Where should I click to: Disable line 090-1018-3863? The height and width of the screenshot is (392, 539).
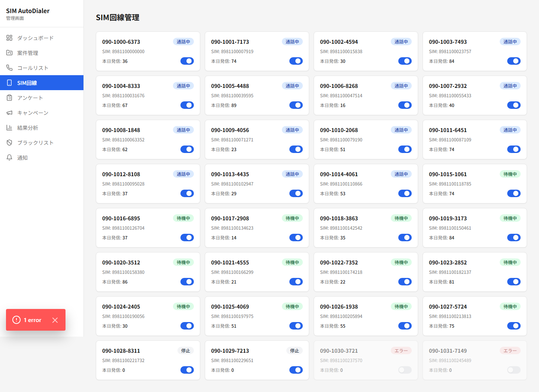click(405, 238)
